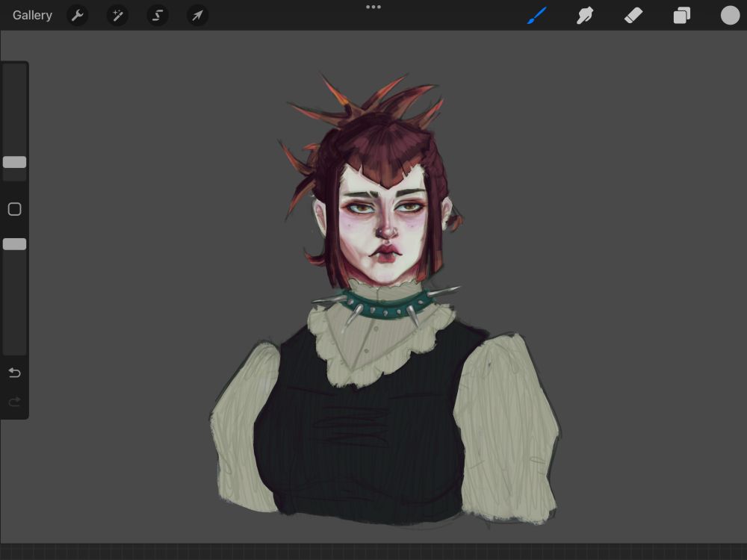Activate the Selection tool
This screenshot has height=560, width=747.
click(x=157, y=16)
